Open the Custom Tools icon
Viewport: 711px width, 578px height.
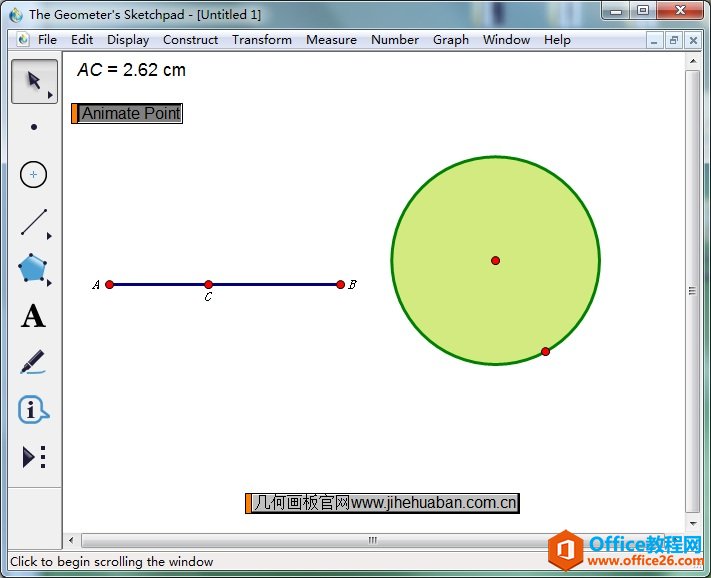click(33, 457)
